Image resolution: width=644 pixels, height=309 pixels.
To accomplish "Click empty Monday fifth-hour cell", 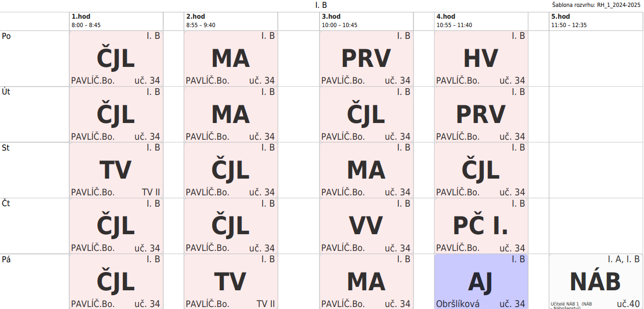I will (x=596, y=59).
